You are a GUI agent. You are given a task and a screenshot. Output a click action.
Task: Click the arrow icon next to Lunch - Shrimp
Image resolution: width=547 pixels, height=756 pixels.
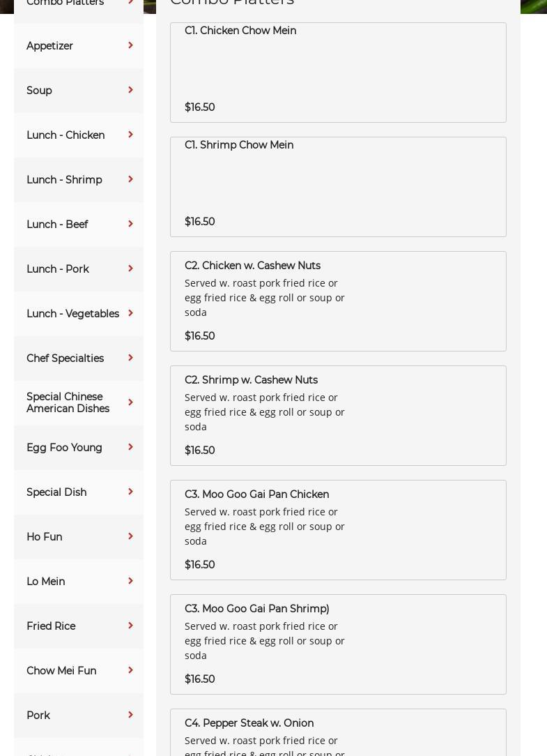pyautogui.click(x=130, y=180)
